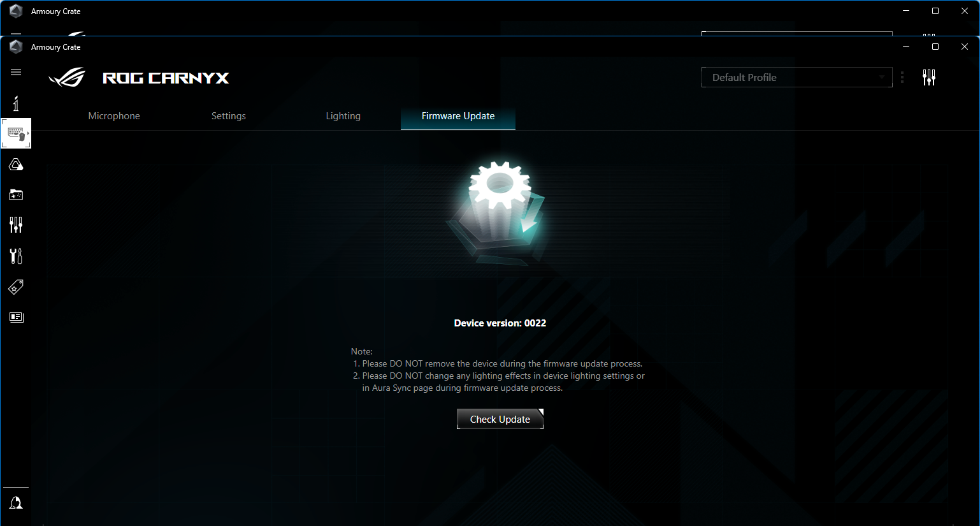Open equalizer settings icon near profile dropdown
Screen dimensions: 980x526
[x=929, y=78]
